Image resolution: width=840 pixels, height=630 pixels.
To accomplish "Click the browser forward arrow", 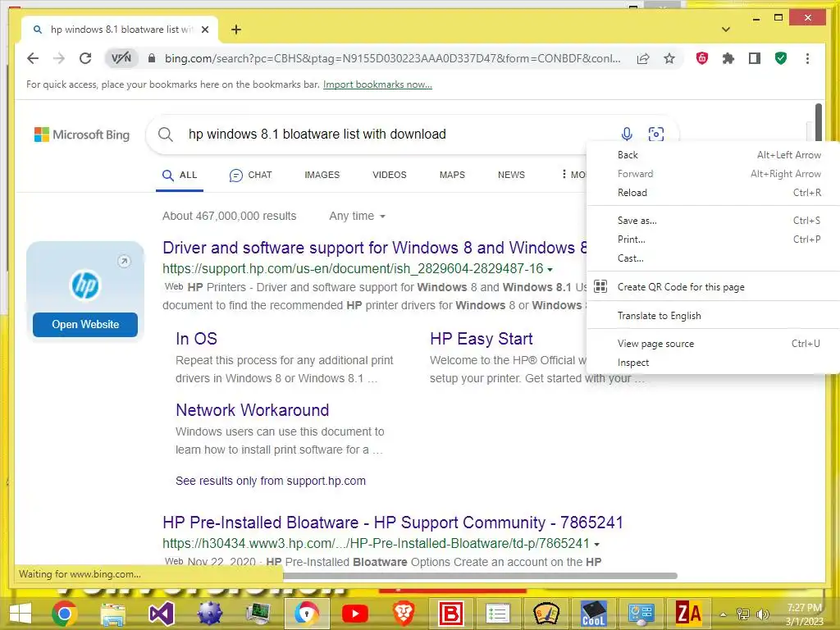I will [x=59, y=58].
